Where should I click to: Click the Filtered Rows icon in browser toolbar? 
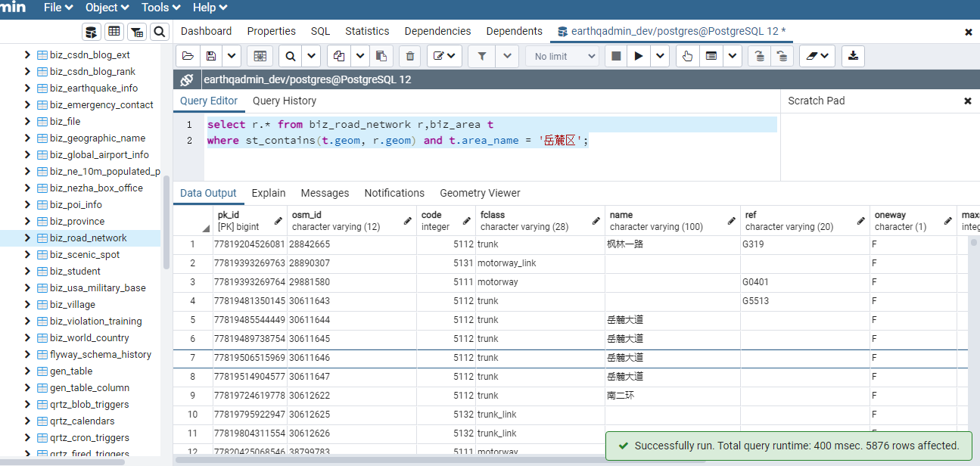[137, 32]
